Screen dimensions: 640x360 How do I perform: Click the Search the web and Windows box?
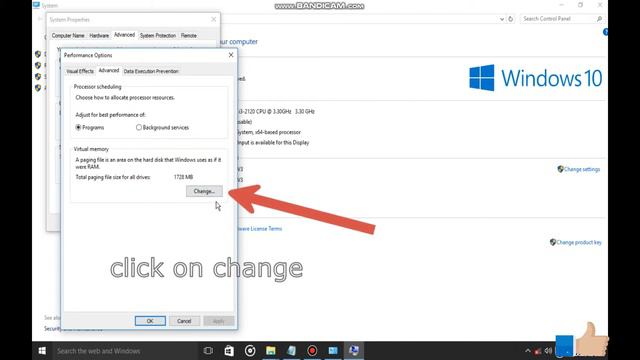(124, 351)
